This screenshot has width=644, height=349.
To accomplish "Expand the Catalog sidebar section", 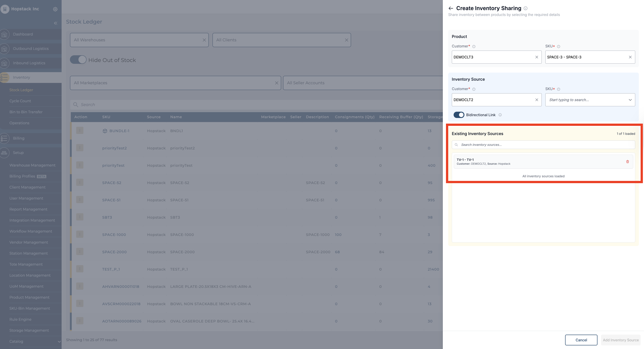I will pos(59,342).
